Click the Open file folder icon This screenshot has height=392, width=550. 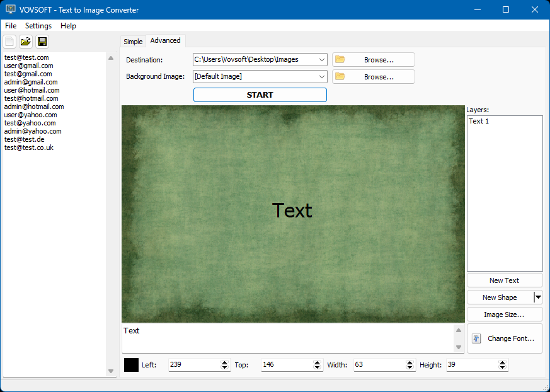tap(26, 42)
